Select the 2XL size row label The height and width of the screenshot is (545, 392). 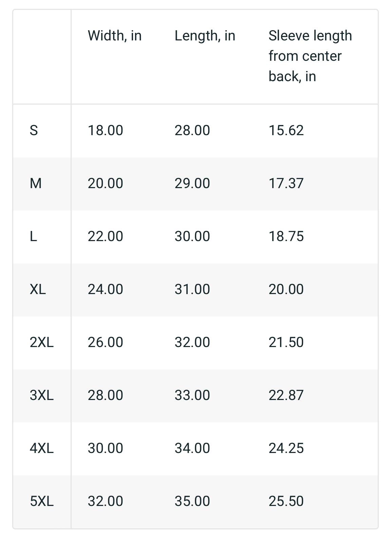pyautogui.click(x=42, y=342)
